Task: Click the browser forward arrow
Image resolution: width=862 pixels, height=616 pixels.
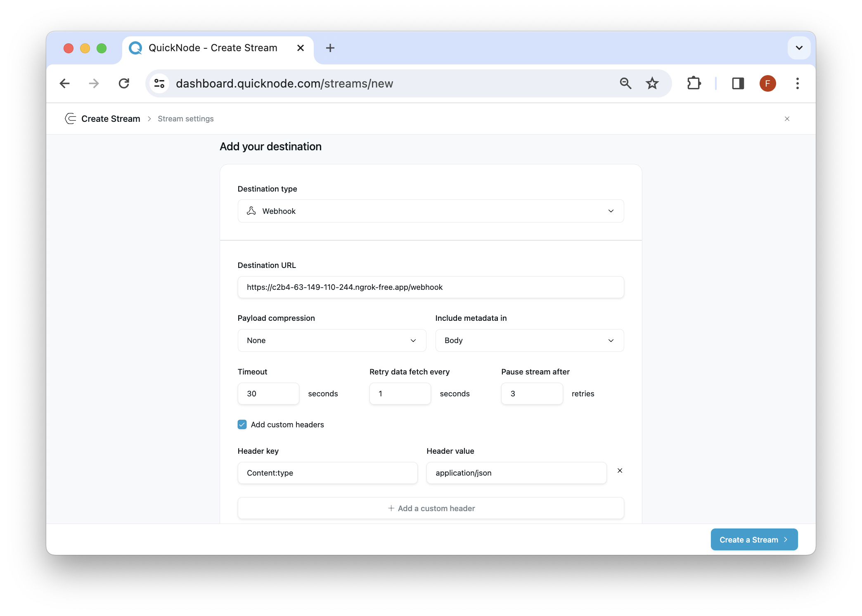Action: 94,83
